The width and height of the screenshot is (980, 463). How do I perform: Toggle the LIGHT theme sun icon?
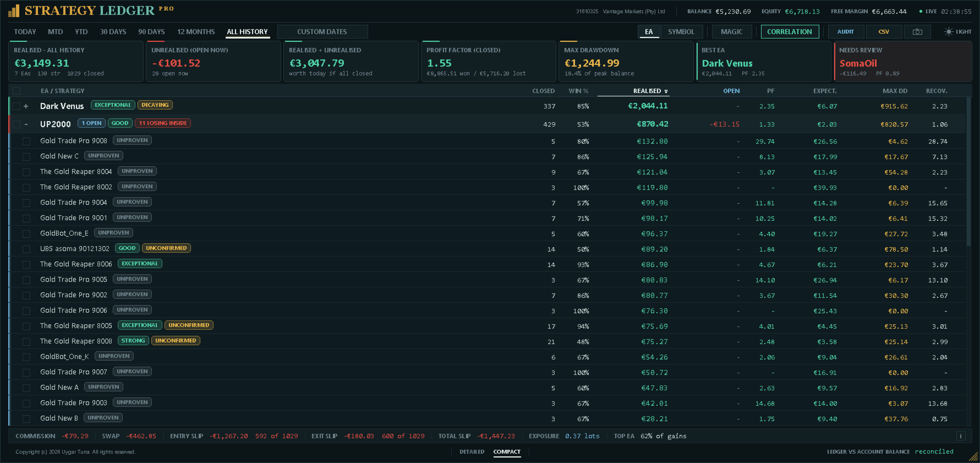pos(949,32)
